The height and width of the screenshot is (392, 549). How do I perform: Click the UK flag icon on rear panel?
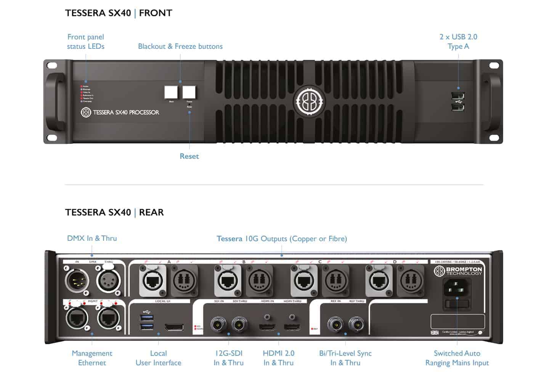pos(435,333)
